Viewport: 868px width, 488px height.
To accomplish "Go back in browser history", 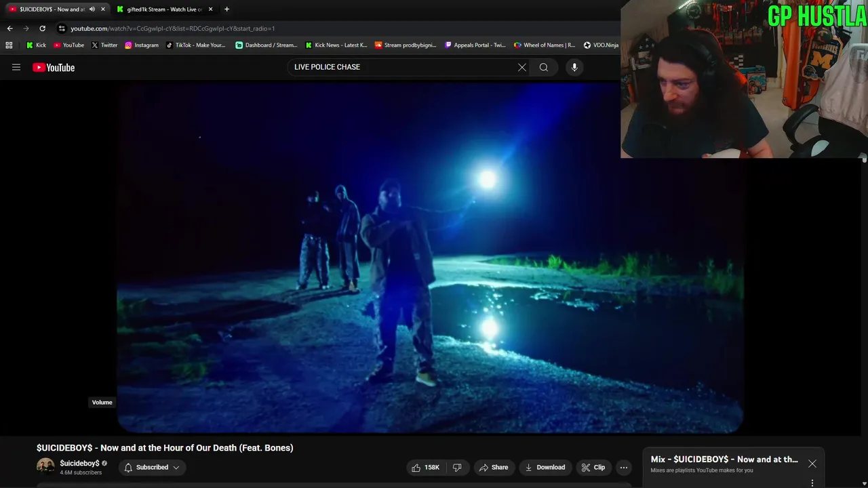I will 9,28.
